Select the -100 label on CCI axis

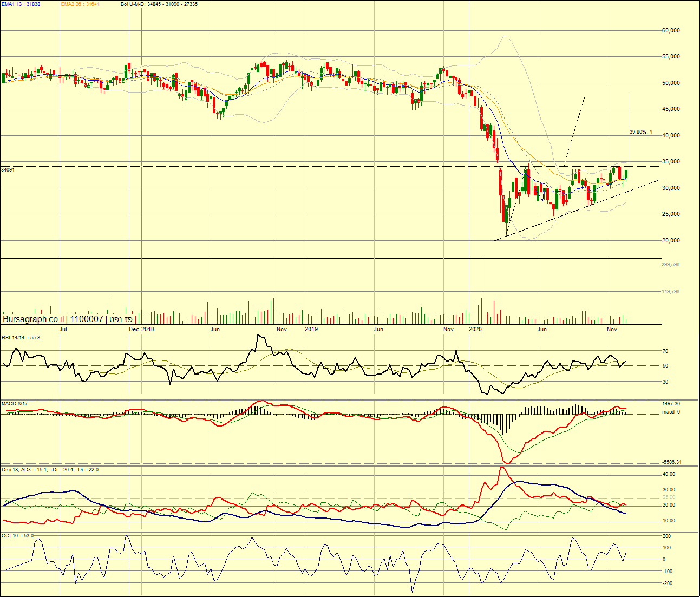click(668, 572)
